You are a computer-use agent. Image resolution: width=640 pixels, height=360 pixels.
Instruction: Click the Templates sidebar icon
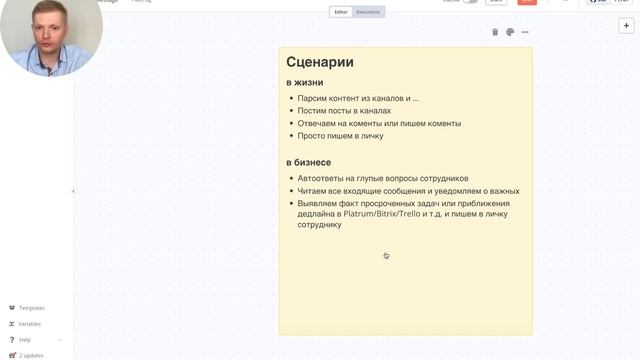pos(12,308)
